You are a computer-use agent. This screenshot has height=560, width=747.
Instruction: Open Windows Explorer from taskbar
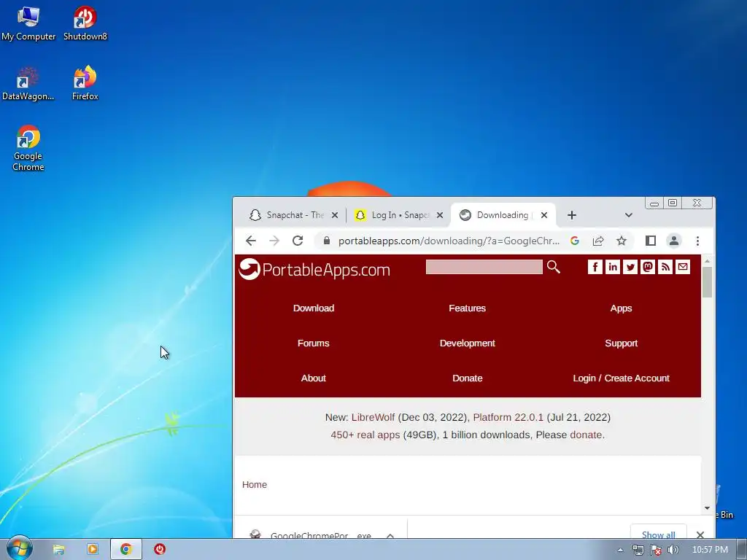58,550
